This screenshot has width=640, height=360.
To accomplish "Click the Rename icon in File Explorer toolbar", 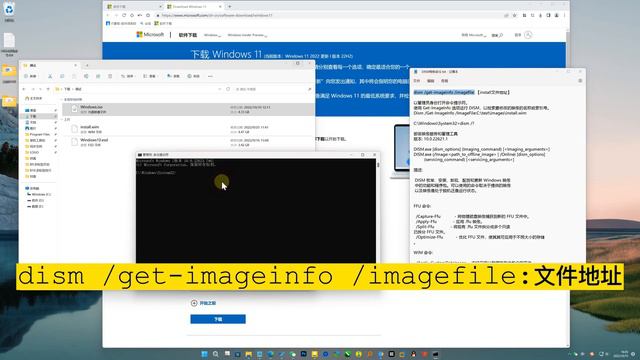I will point(86,76).
